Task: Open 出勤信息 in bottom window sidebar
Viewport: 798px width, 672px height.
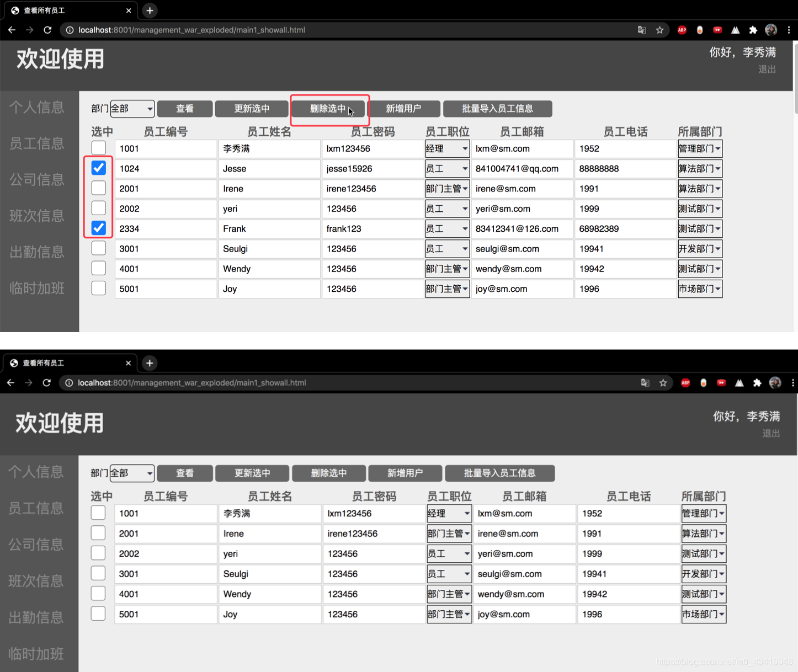Action: coord(36,617)
